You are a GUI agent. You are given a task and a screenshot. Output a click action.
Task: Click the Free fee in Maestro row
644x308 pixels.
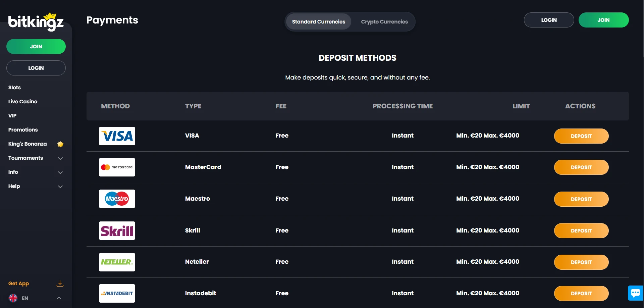point(282,199)
